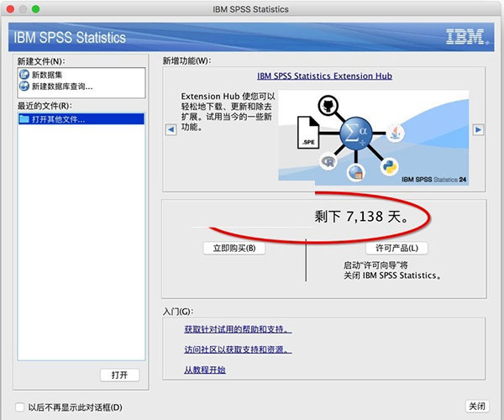Viewport: 504px width, 420px height.
Task: Click the 新数据集 globe icon
Action: click(24, 75)
